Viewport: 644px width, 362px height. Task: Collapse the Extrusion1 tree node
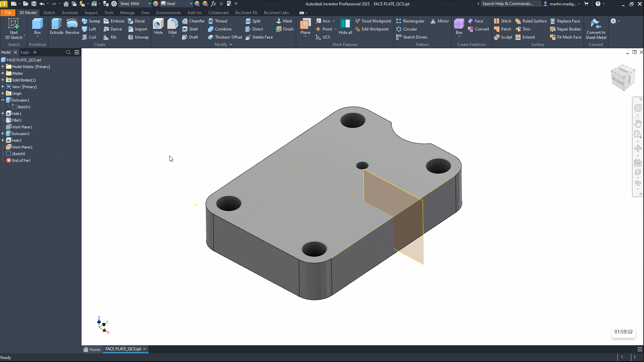3,100
